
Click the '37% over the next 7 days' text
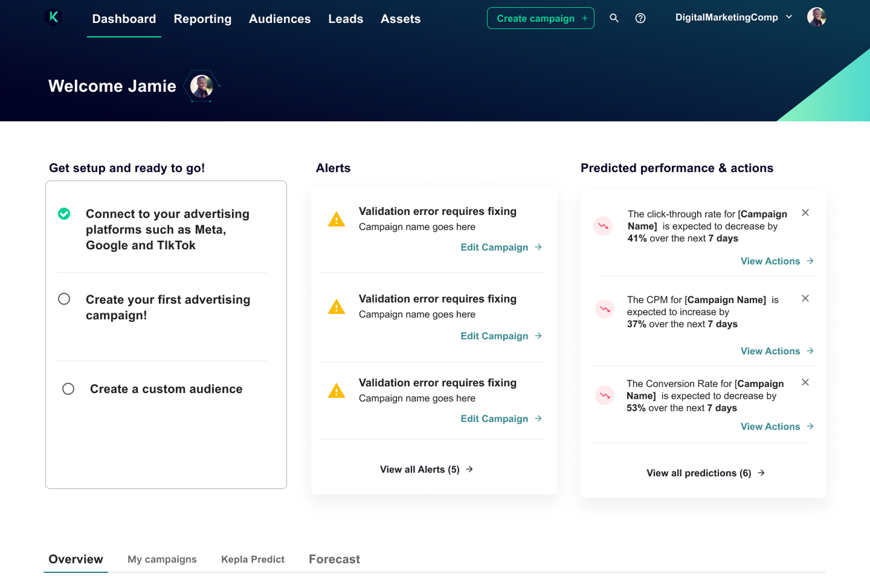point(682,324)
